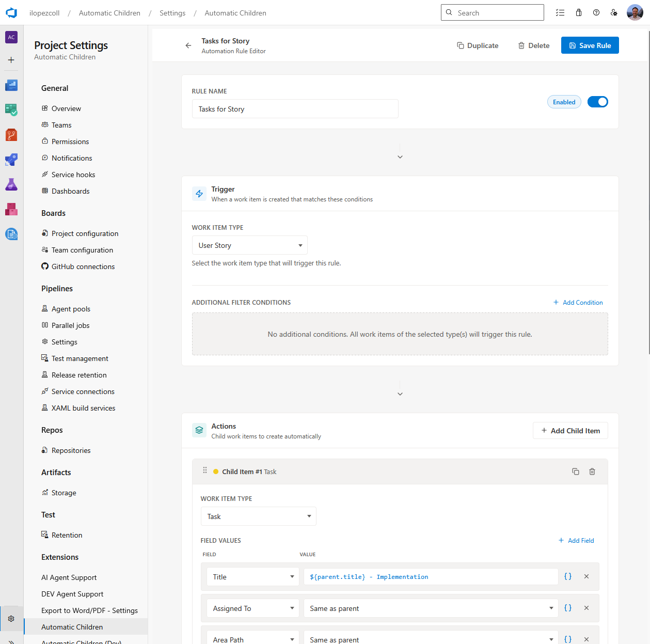The image size is (650, 644).
Task: Open Repos from the left rail
Action: click(11, 135)
